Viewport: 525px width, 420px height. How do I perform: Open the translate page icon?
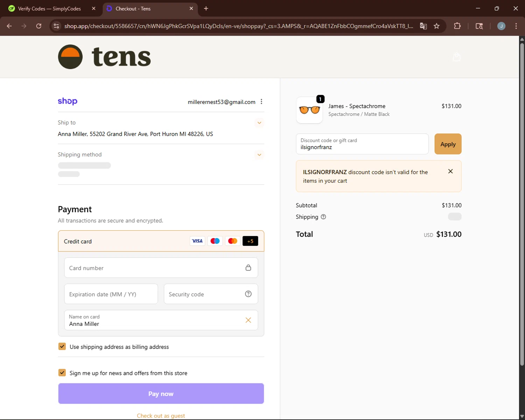[x=423, y=26]
